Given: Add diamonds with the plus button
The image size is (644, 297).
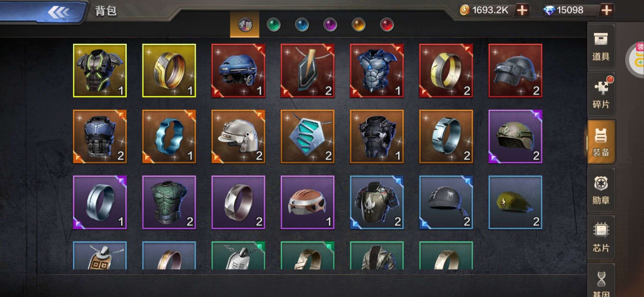Looking at the screenshot, I should click(607, 10).
